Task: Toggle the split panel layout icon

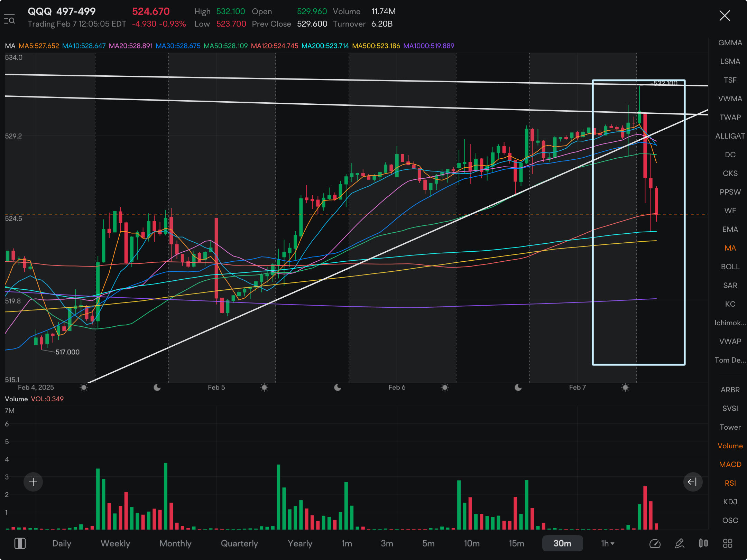Action: point(20,543)
